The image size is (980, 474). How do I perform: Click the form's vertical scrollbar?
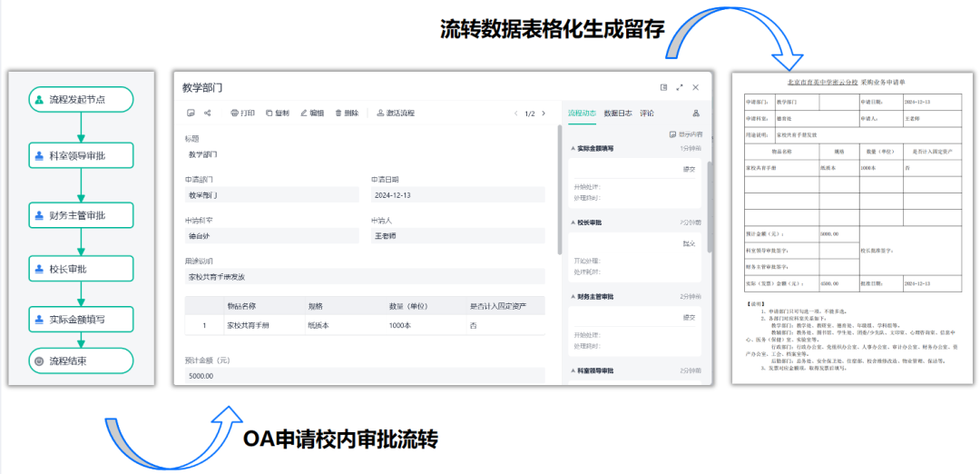559,191
